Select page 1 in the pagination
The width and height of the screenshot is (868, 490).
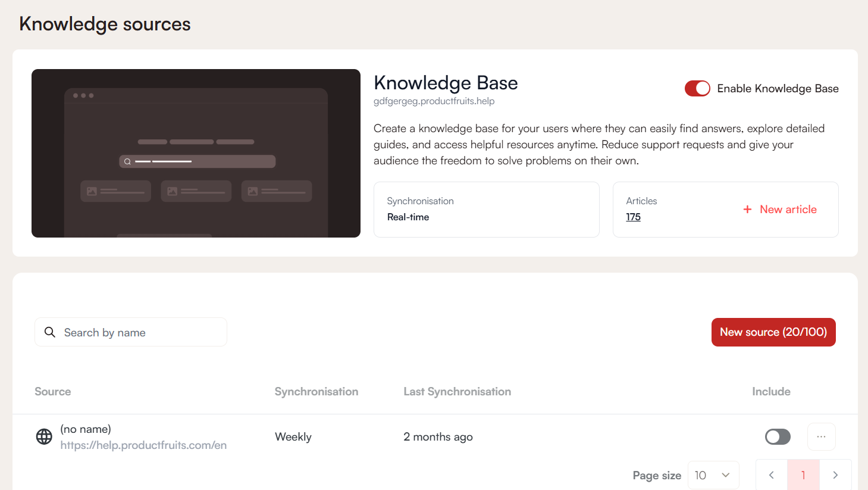[803, 475]
